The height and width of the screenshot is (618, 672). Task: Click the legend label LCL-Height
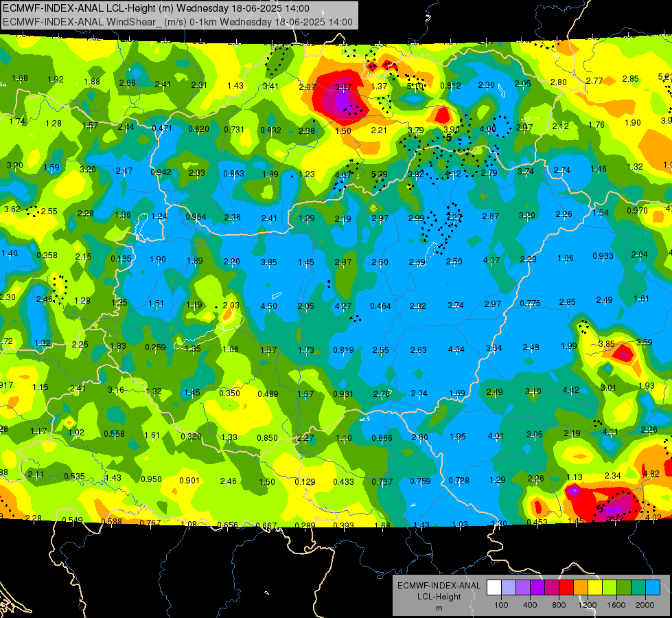tap(439, 597)
